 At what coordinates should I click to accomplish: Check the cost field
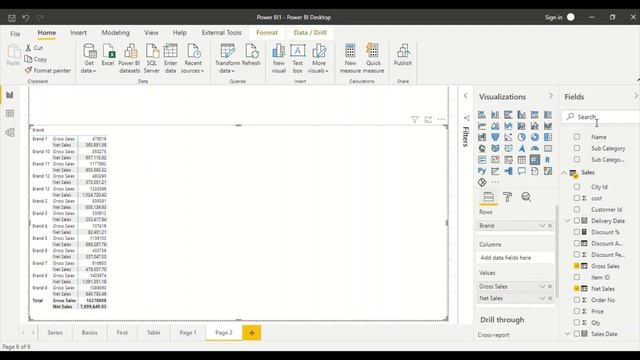coord(577,198)
